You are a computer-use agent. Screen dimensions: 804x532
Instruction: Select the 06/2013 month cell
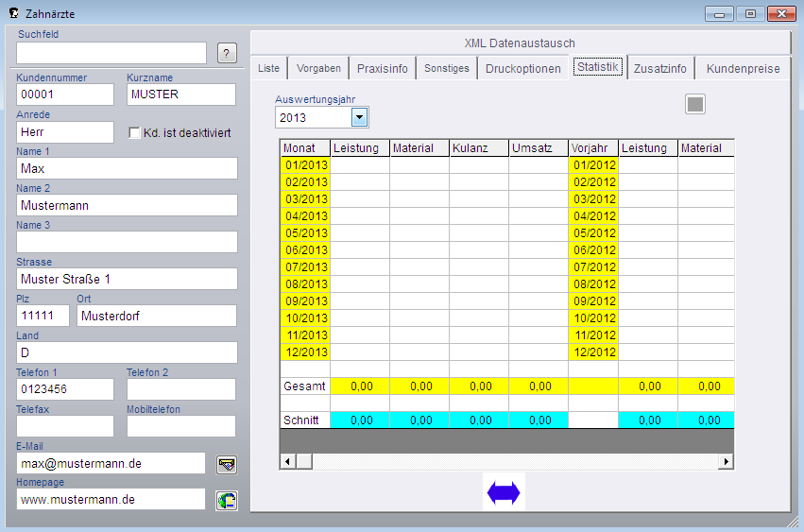pyautogui.click(x=305, y=249)
